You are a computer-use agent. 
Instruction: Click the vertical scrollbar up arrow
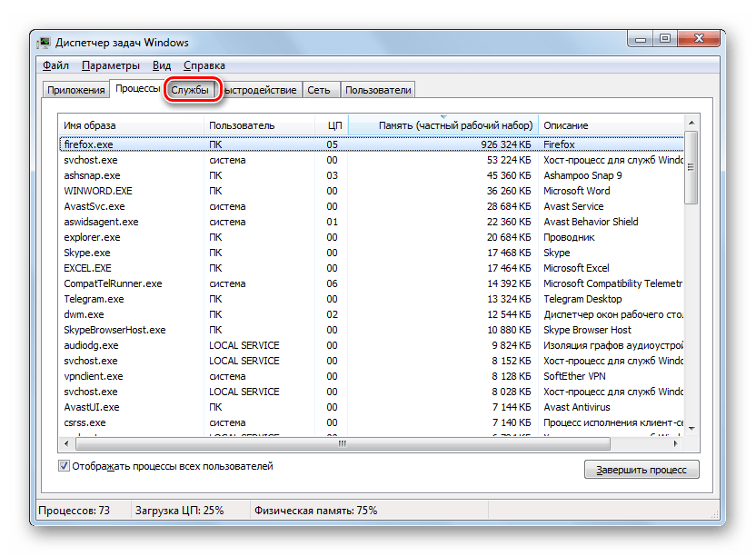click(691, 123)
